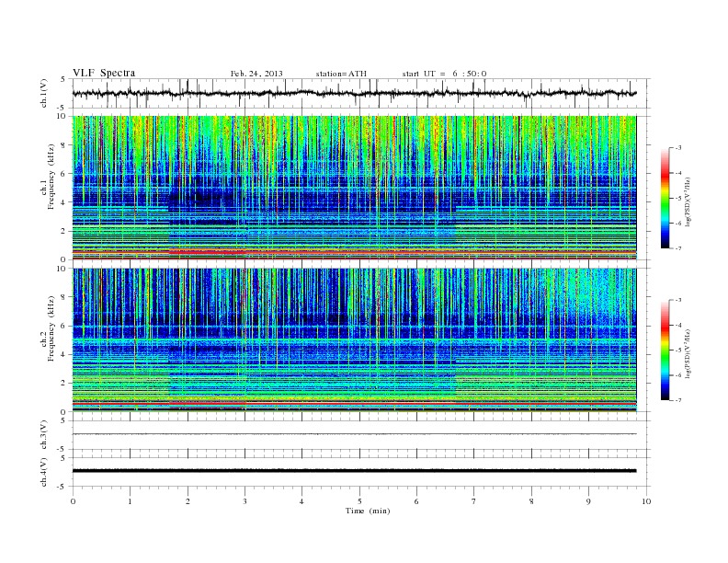This screenshot has width=728, height=563.
Task: Click the "5" voltage tick of ch.3(V) axis
Action: (64, 420)
